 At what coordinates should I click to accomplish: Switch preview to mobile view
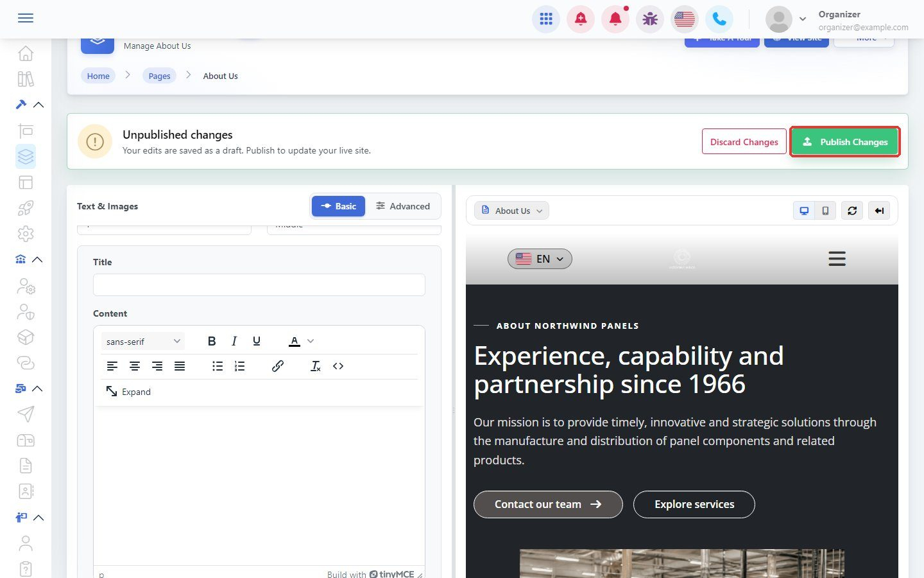tap(825, 211)
